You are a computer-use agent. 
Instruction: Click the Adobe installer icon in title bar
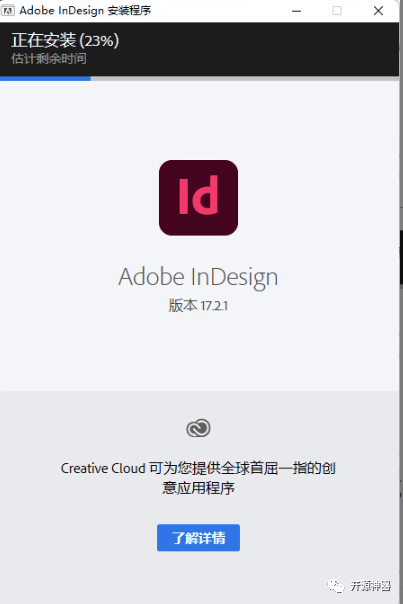click(8, 10)
